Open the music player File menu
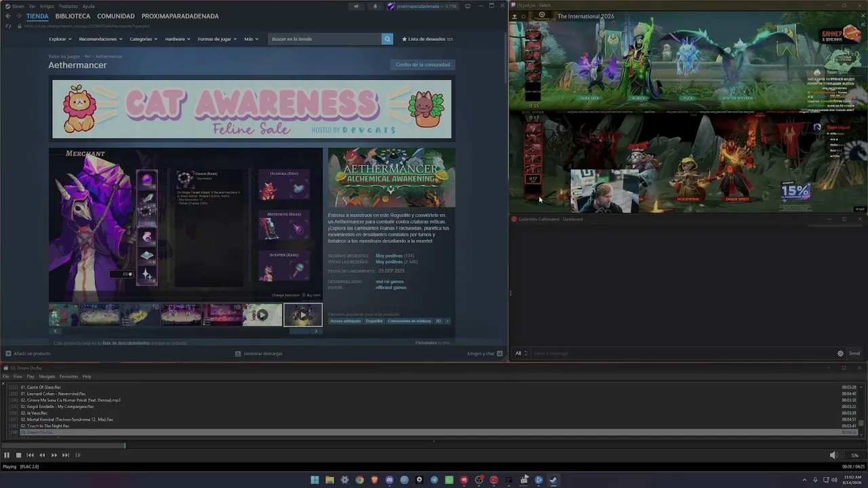868x488 pixels. click(x=5, y=376)
